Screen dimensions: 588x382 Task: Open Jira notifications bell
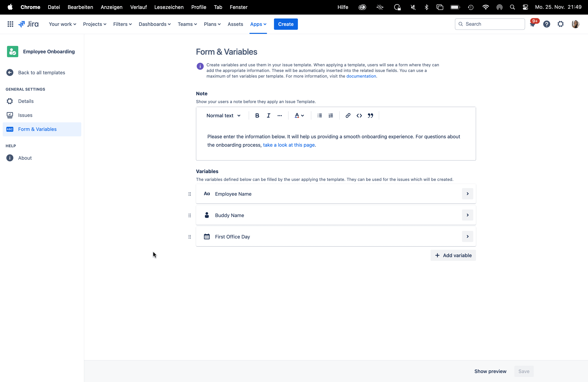[x=532, y=24]
